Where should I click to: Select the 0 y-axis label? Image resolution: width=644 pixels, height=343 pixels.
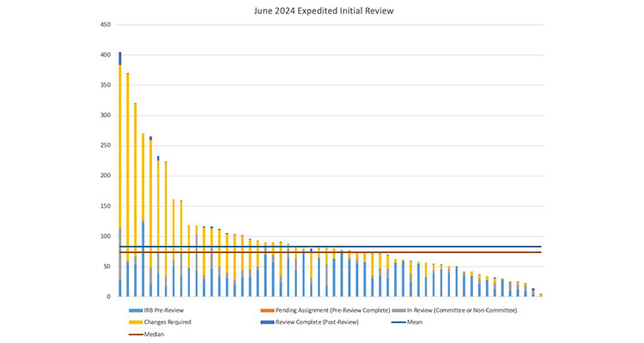click(x=109, y=297)
